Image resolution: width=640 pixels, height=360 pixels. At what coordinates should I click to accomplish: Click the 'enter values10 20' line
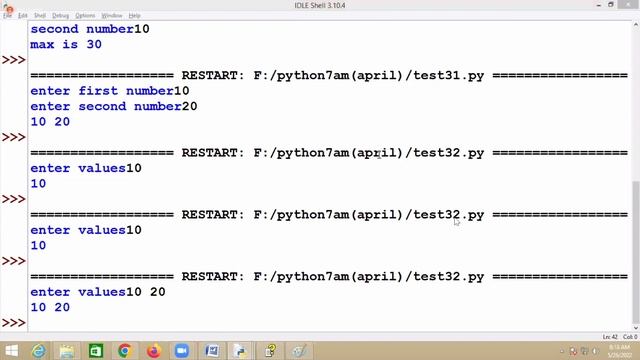pyautogui.click(x=98, y=292)
